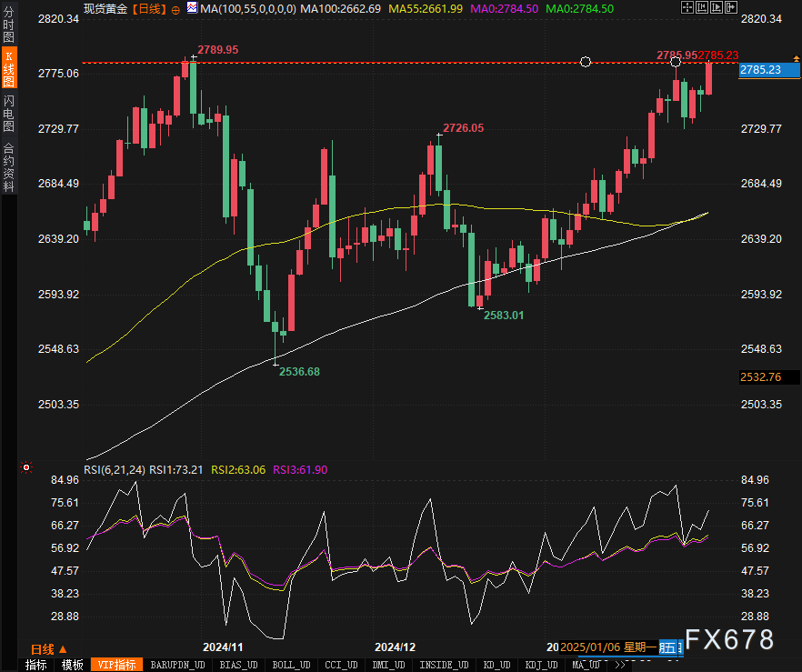Screen dimensions: 802x672
Task: Click the red sun icon above RSI panel
Action: pos(26,468)
